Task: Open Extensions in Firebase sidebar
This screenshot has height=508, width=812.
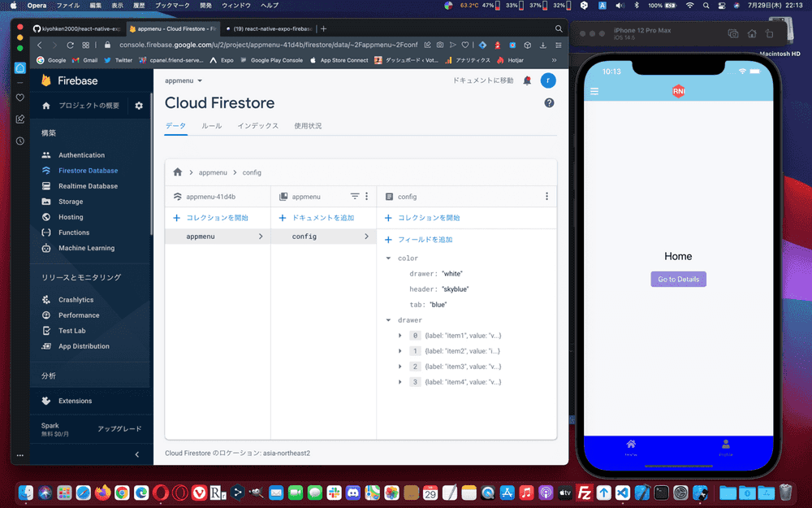Action: [x=75, y=401]
